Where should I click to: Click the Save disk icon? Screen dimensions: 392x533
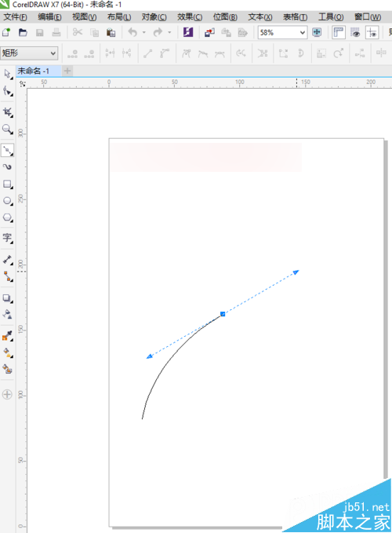point(40,33)
